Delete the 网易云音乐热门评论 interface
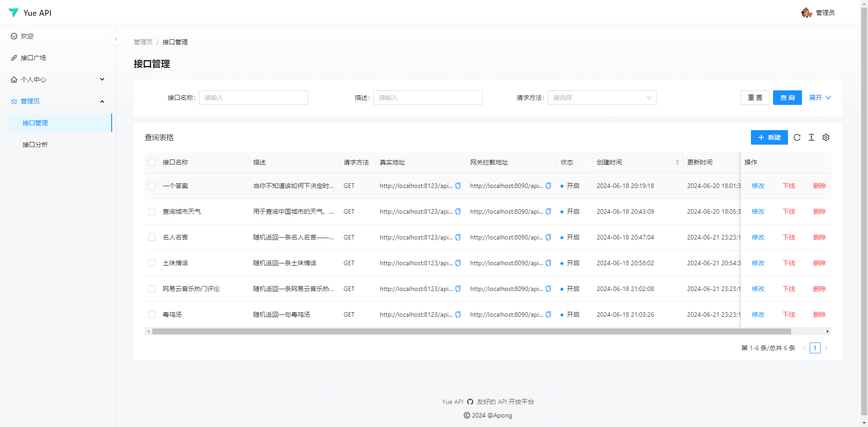This screenshot has height=427, width=868. pyautogui.click(x=819, y=289)
